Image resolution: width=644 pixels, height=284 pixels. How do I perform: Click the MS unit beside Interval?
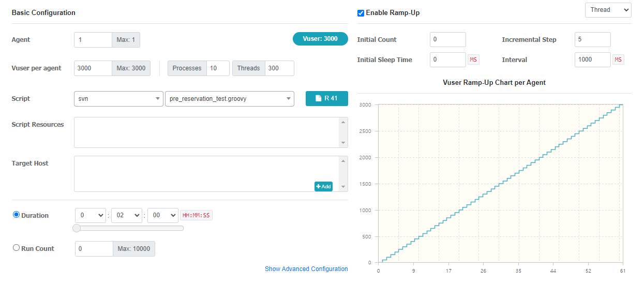618,60
